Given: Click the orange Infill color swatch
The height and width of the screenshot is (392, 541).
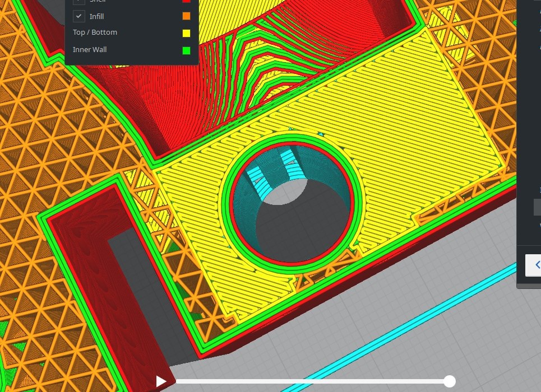Looking at the screenshot, I should click(x=186, y=16).
